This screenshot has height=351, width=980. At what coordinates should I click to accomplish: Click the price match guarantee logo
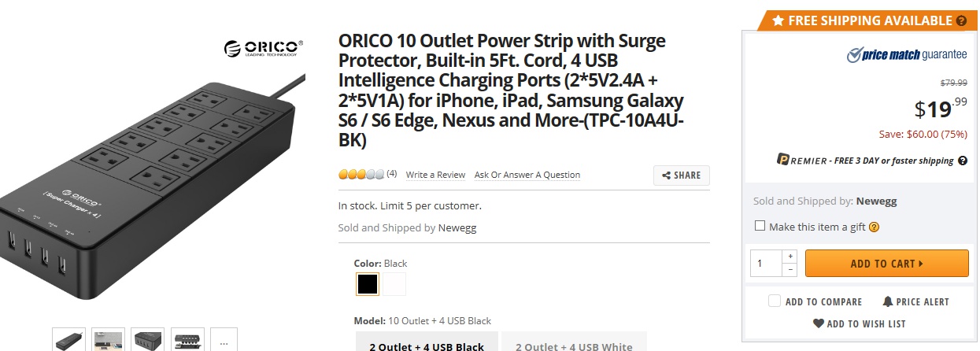(x=907, y=54)
